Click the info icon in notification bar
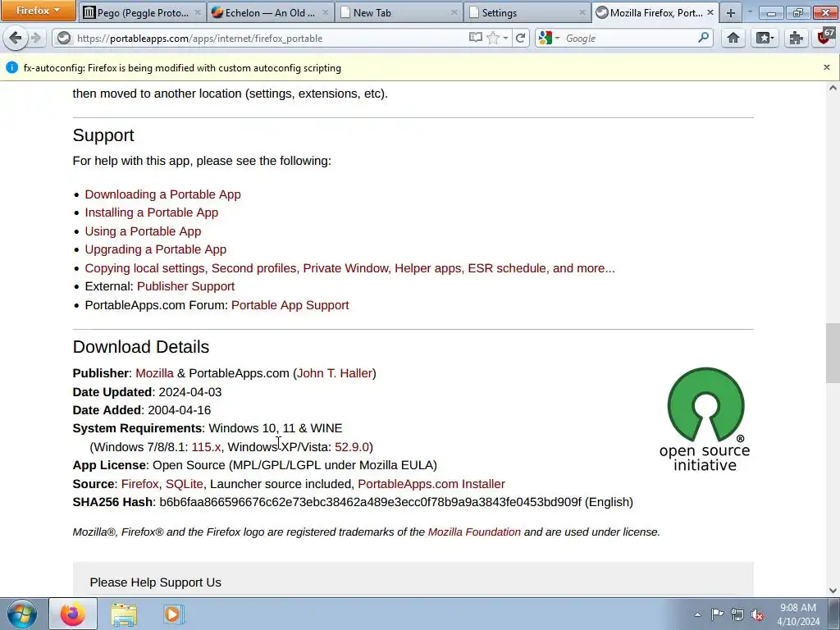840x630 pixels. click(x=11, y=67)
